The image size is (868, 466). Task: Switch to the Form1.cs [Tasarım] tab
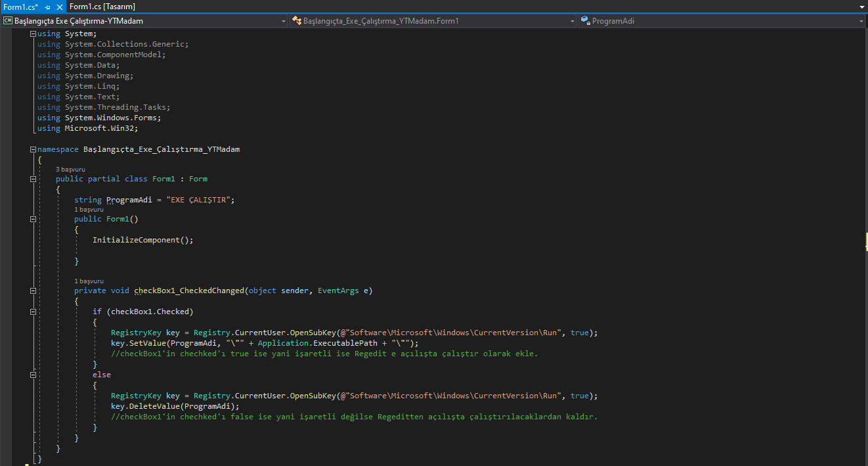coord(102,6)
